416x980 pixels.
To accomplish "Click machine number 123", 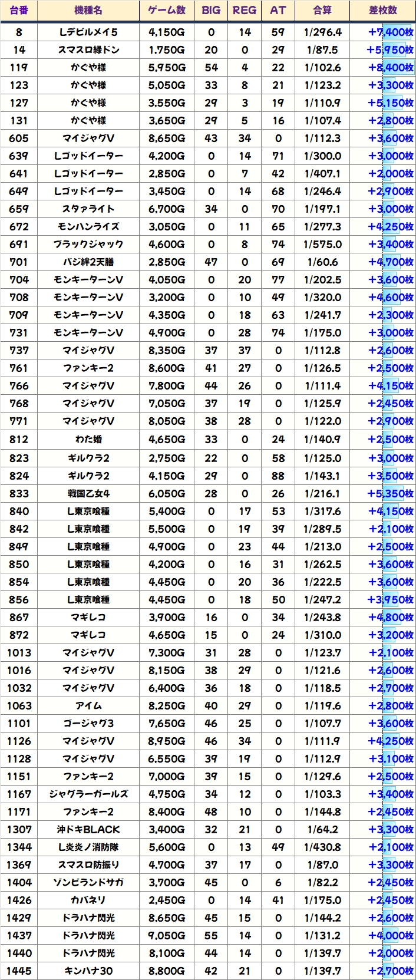I will 19,85.
